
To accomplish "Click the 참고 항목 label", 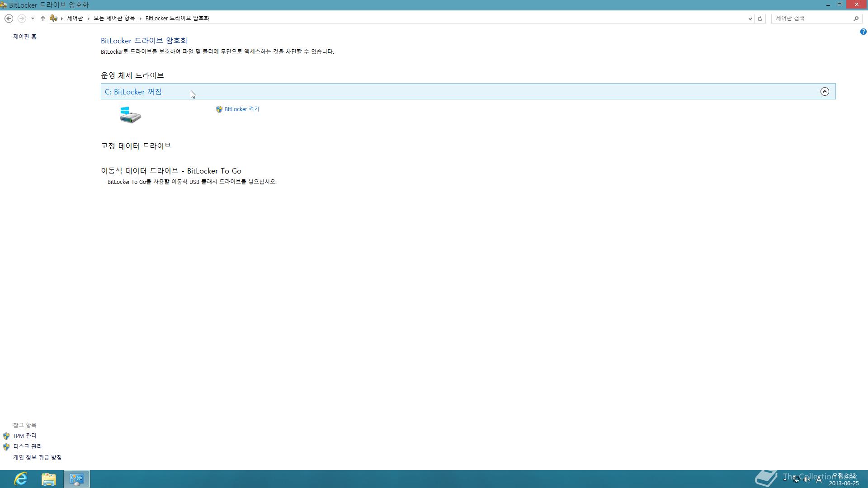I will (25, 425).
